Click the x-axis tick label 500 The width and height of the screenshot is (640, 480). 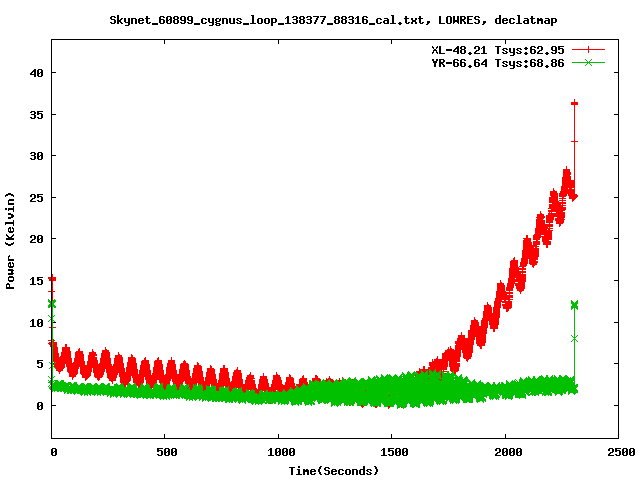(x=167, y=452)
